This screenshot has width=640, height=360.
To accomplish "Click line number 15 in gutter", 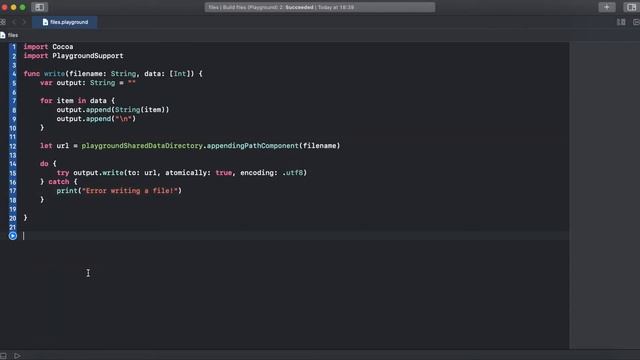I will (x=13, y=173).
